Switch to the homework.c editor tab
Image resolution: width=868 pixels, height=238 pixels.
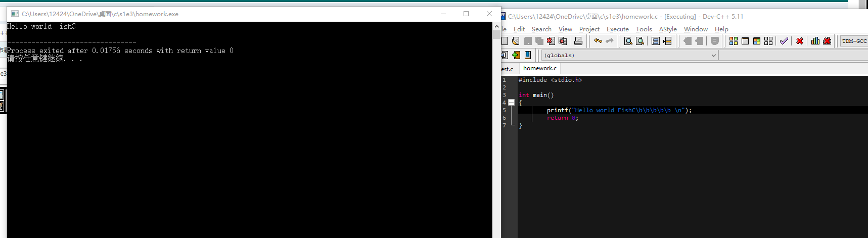pyautogui.click(x=539, y=68)
